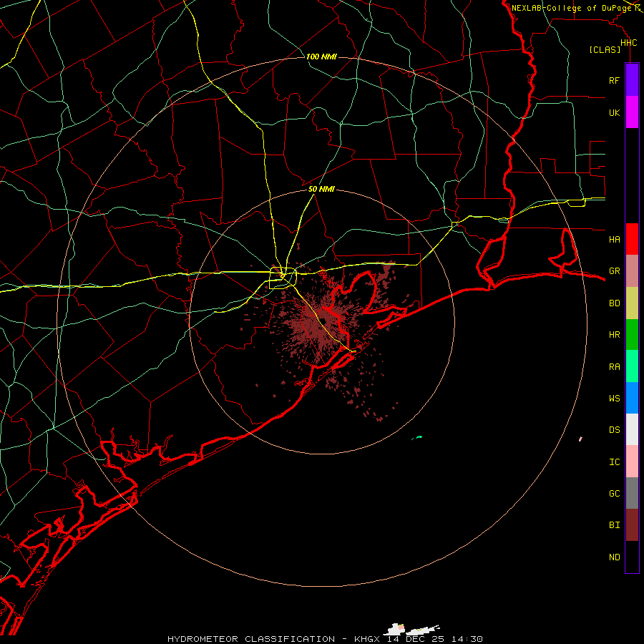Click the mint RA legend color swatch
This screenshot has height=644, width=644.
coord(632,366)
